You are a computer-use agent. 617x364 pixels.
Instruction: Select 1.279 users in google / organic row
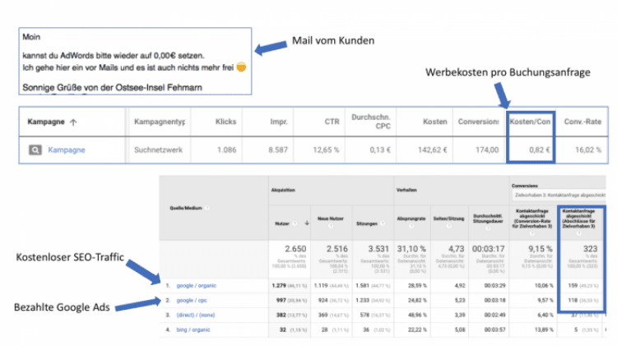[279, 286]
